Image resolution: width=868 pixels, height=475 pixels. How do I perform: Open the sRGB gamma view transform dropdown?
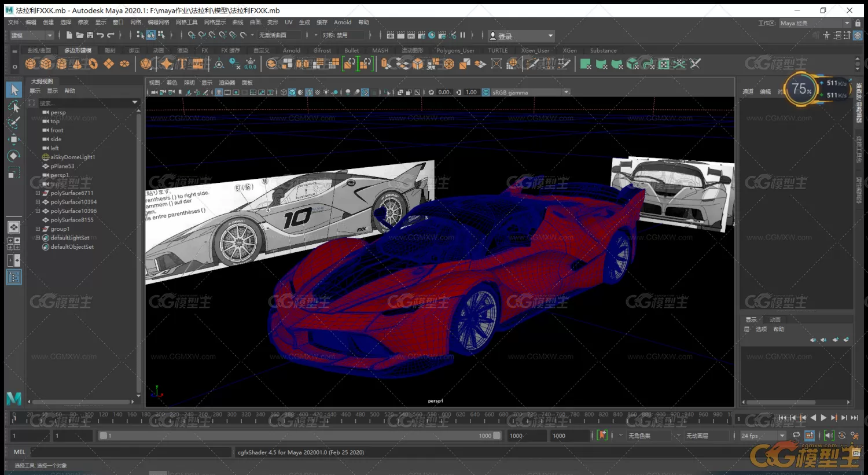coord(531,93)
